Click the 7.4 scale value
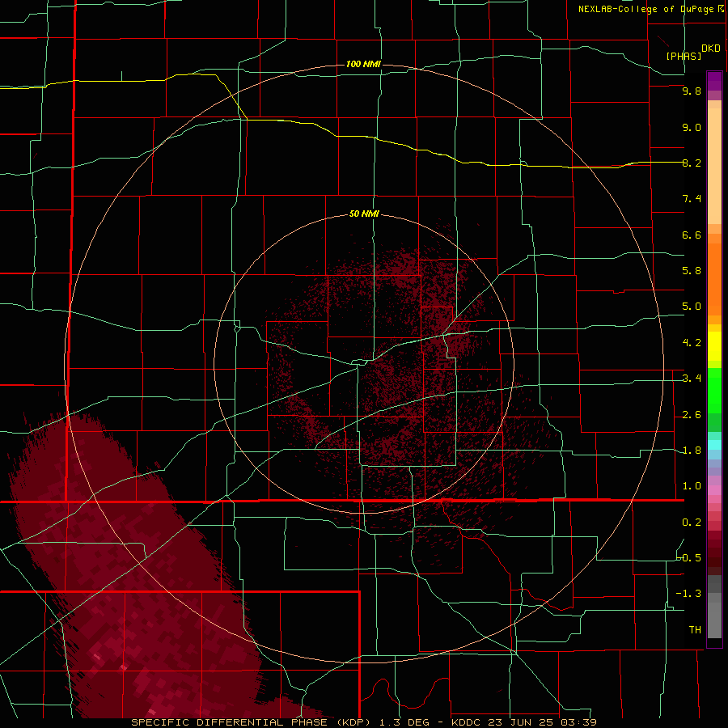This screenshot has width=728, height=728. tap(692, 199)
